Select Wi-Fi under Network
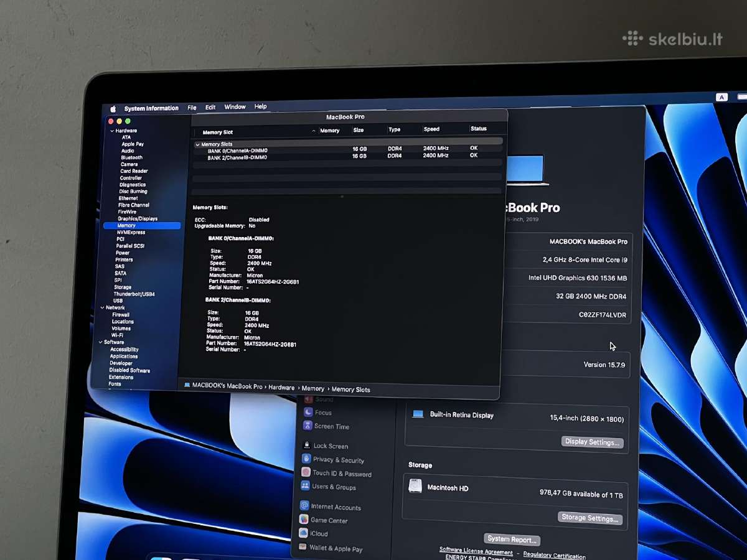 (x=117, y=335)
